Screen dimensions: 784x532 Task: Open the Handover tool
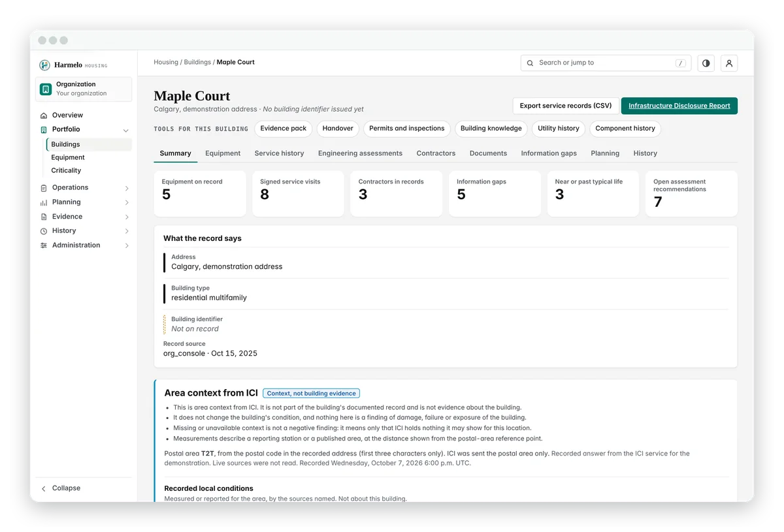tap(338, 129)
